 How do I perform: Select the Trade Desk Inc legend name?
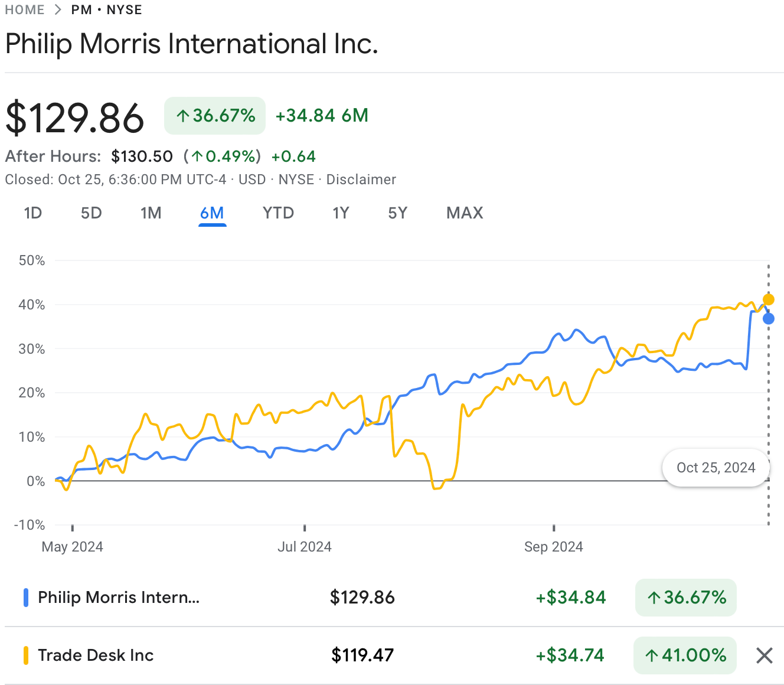coord(96,655)
